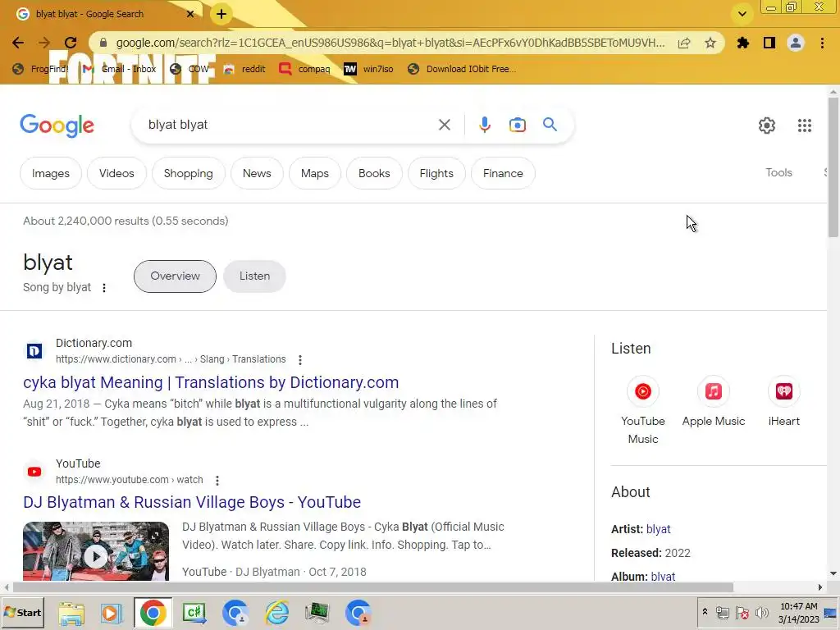Open the C# application on taskbar
The height and width of the screenshot is (630, 840).
click(x=194, y=613)
